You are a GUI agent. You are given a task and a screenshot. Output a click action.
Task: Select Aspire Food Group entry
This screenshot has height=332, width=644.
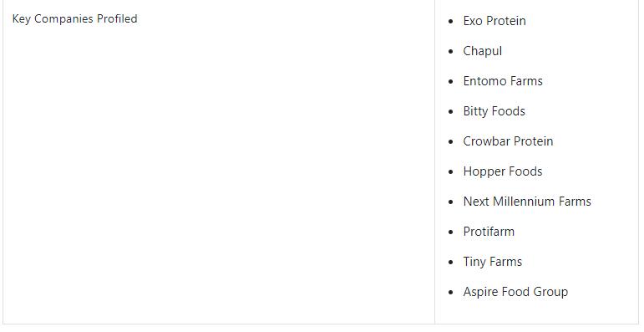click(x=515, y=292)
